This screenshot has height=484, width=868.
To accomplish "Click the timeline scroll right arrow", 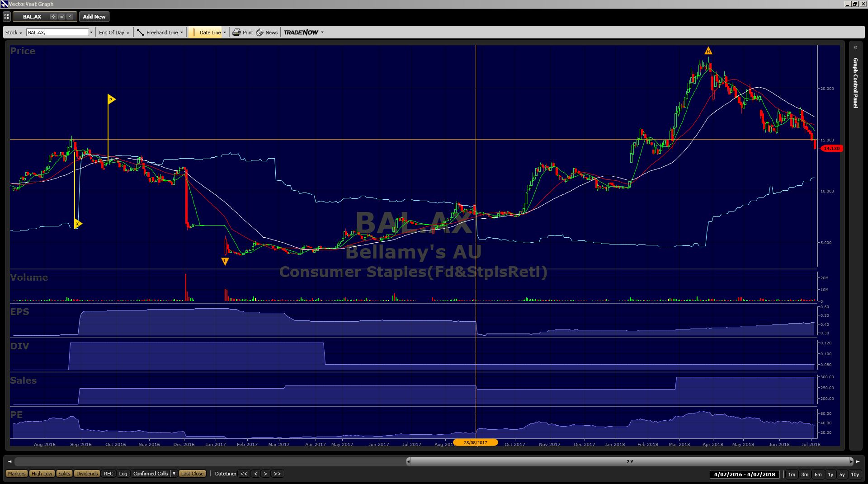I will pyautogui.click(x=858, y=461).
